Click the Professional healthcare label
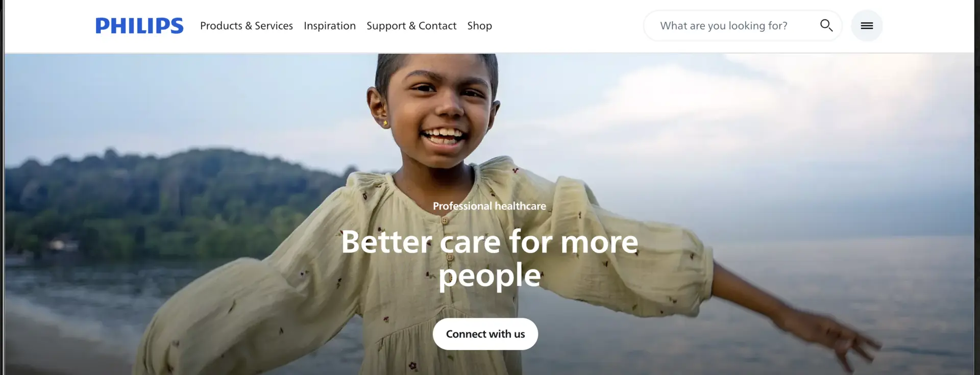Viewport: 980px width, 375px height. pos(489,206)
